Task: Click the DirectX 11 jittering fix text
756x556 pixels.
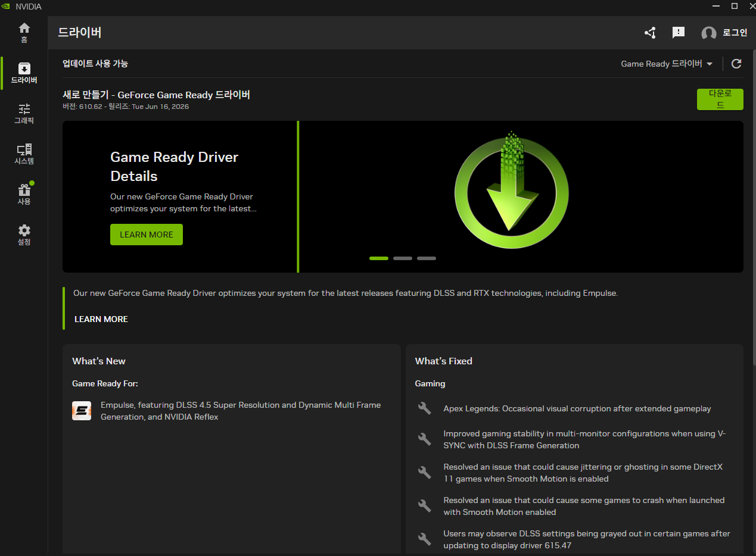Action: click(x=583, y=473)
